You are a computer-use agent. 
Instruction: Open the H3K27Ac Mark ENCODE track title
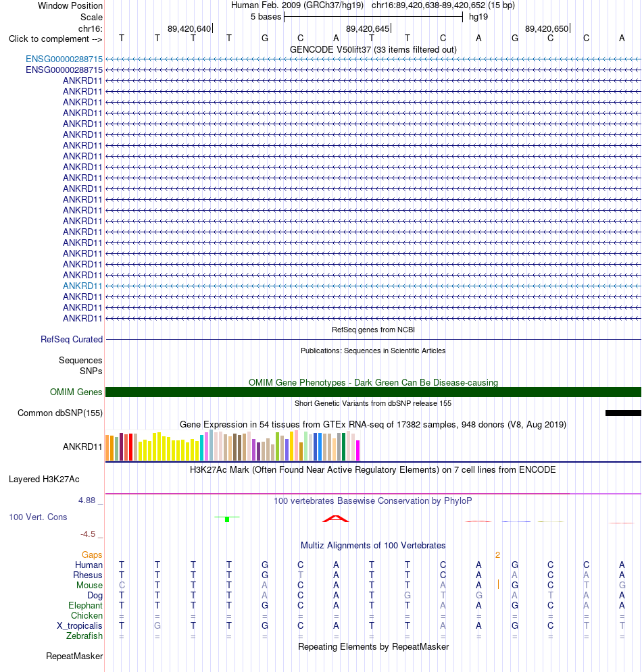[373, 469]
